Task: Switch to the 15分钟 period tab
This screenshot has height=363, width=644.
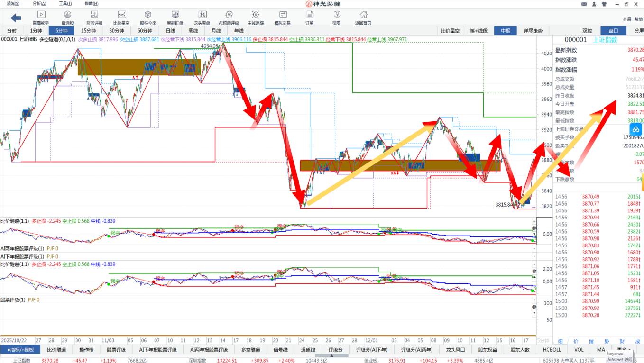Action: [x=88, y=31]
